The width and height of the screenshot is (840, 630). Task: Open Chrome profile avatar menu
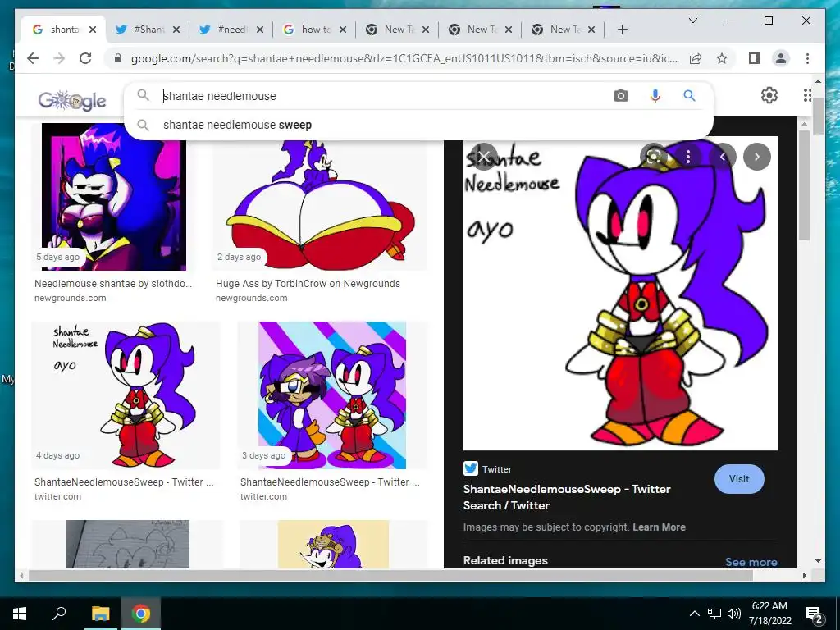[781, 58]
